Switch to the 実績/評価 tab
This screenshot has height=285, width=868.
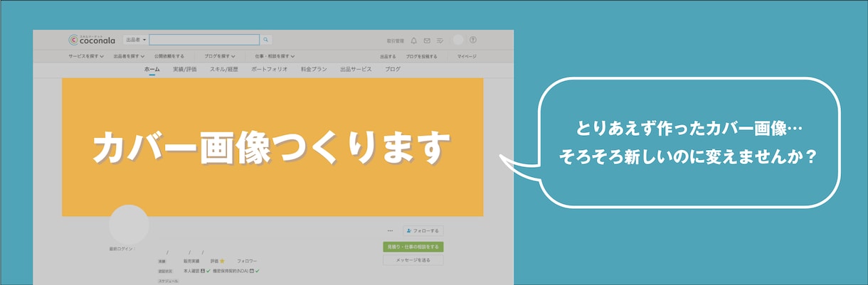click(185, 70)
